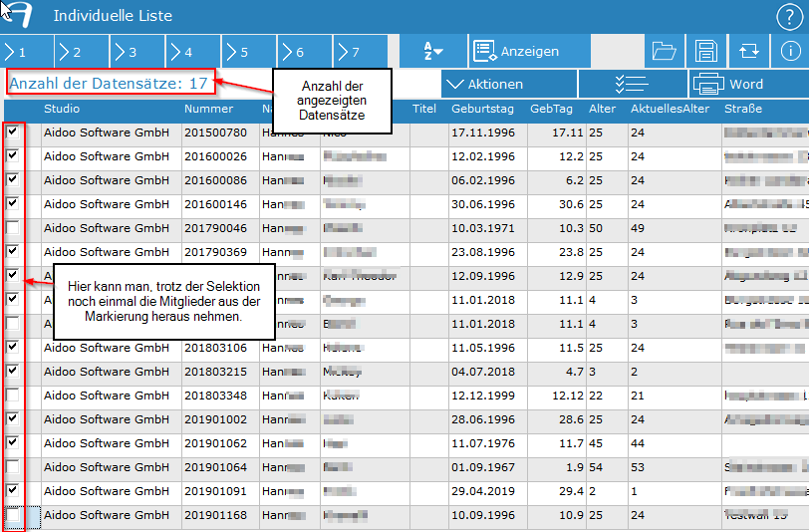Sort by the Nummer column header
Screen dimensions: 809x532
(208, 109)
